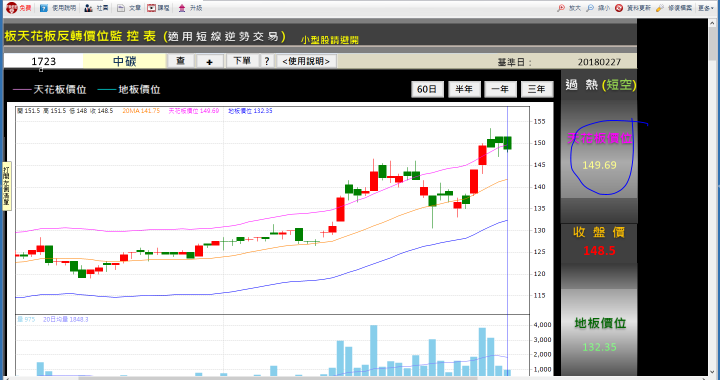Select the 一年 chart range
This screenshot has height=380, width=720.
click(x=501, y=89)
